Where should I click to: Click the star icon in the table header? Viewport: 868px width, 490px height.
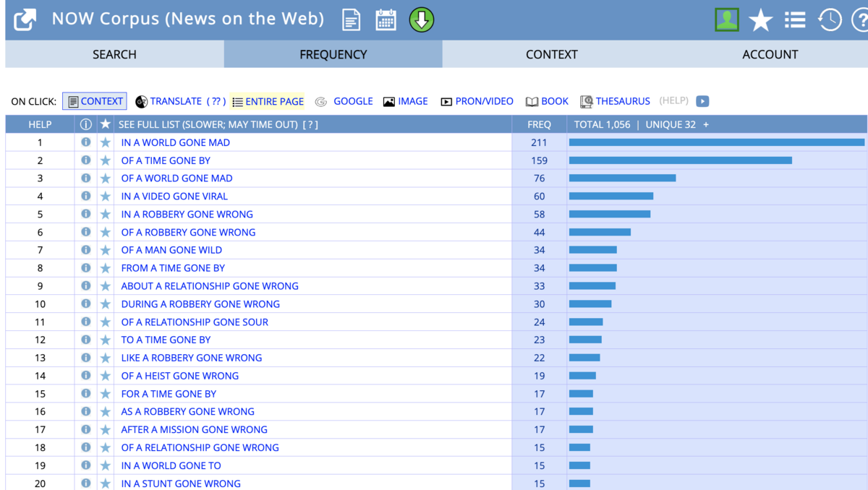[x=106, y=124]
